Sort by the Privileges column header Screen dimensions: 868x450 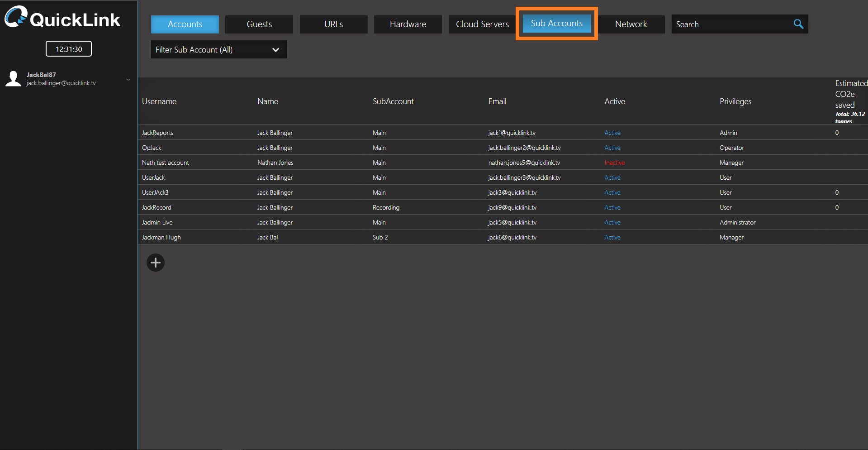(735, 101)
